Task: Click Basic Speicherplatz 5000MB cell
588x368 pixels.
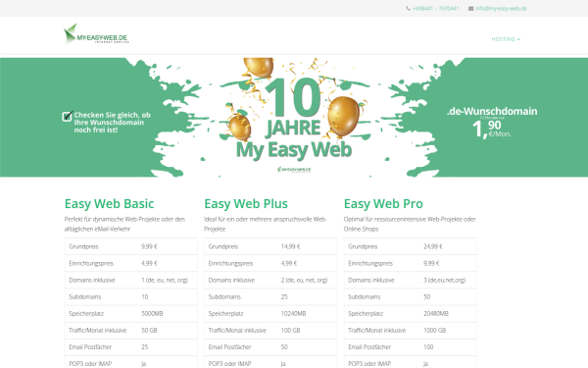Action: tap(152, 314)
